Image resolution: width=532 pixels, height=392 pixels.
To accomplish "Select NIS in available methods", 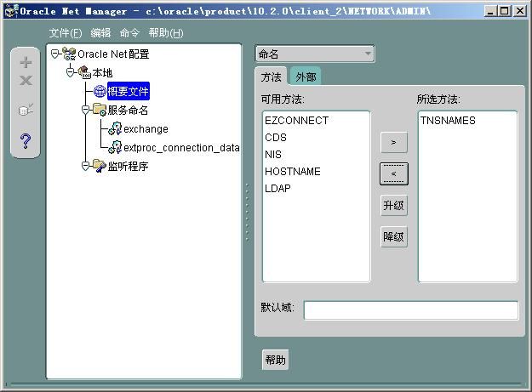I will coord(273,155).
